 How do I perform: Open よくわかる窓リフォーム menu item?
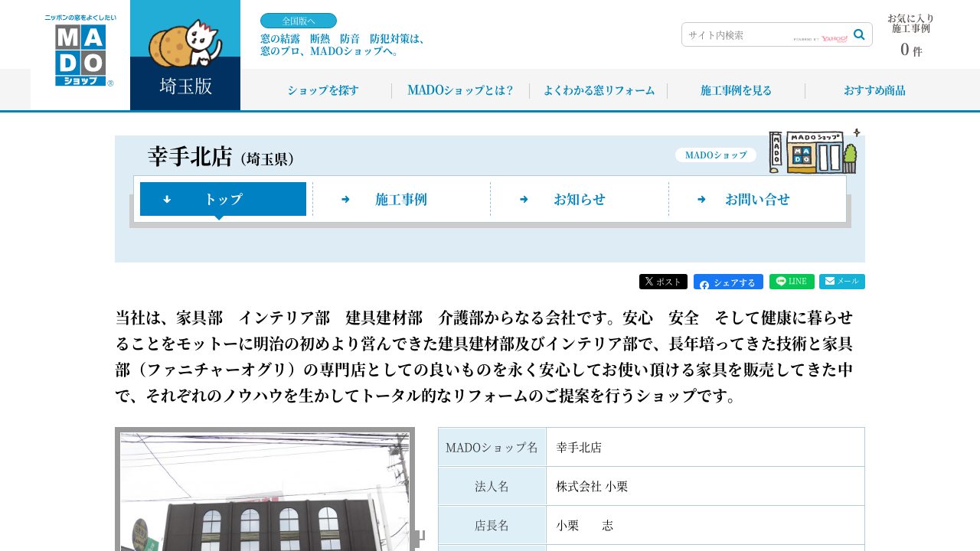tap(599, 90)
